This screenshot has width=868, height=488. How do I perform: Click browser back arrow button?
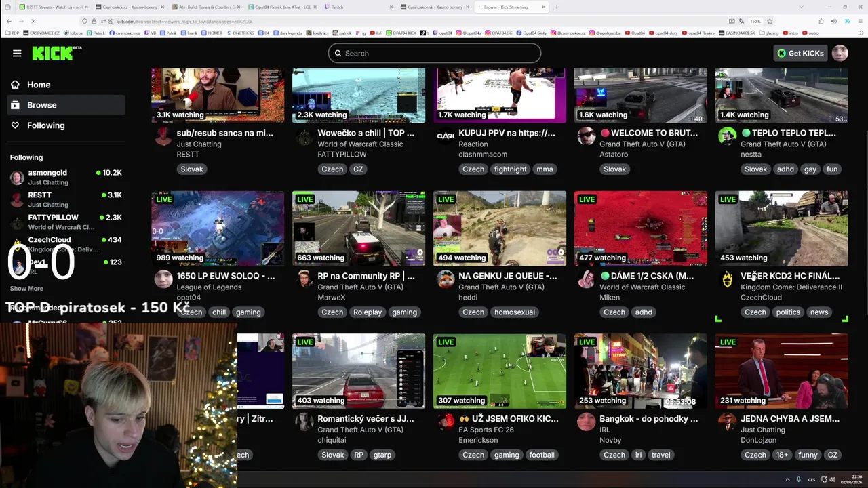click(x=9, y=21)
